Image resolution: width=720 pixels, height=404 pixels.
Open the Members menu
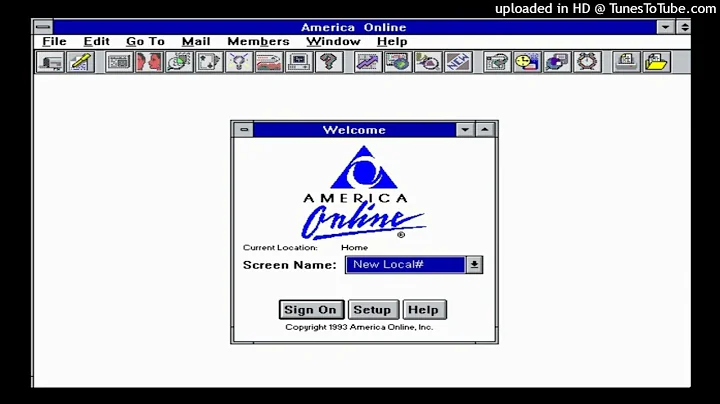[258, 41]
